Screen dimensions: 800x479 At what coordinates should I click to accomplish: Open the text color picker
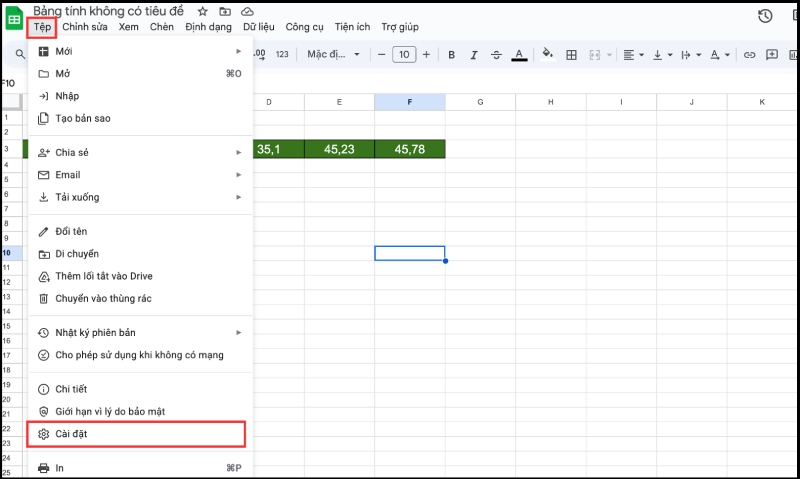tap(519, 55)
